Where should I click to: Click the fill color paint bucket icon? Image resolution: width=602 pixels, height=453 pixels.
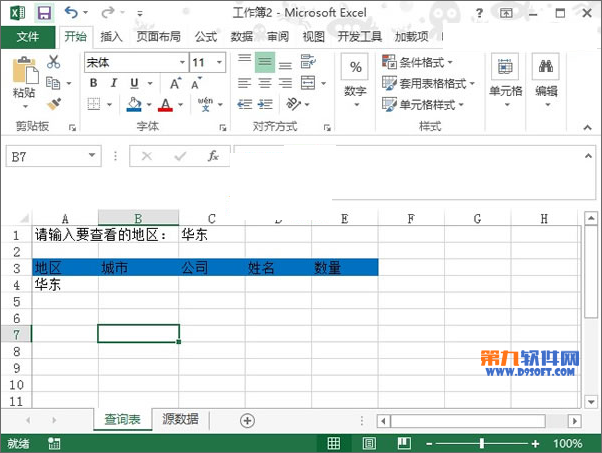134,104
